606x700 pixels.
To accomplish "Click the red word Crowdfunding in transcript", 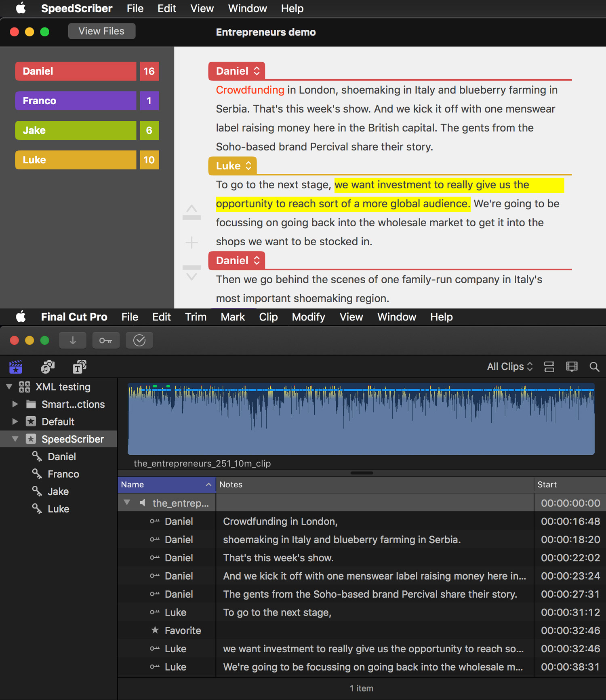I will tap(250, 90).
